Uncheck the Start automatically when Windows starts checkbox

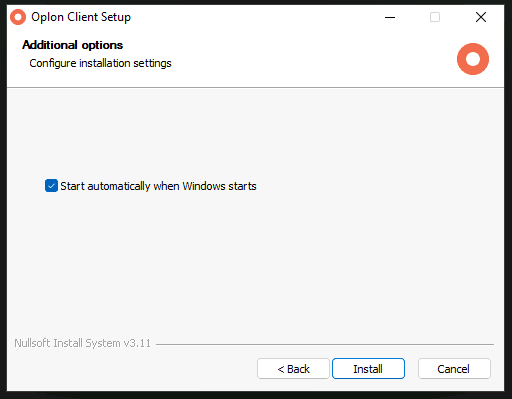tap(51, 186)
